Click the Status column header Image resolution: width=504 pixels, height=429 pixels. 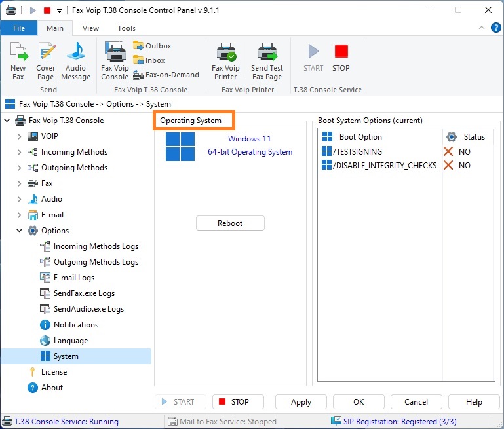pyautogui.click(x=469, y=137)
